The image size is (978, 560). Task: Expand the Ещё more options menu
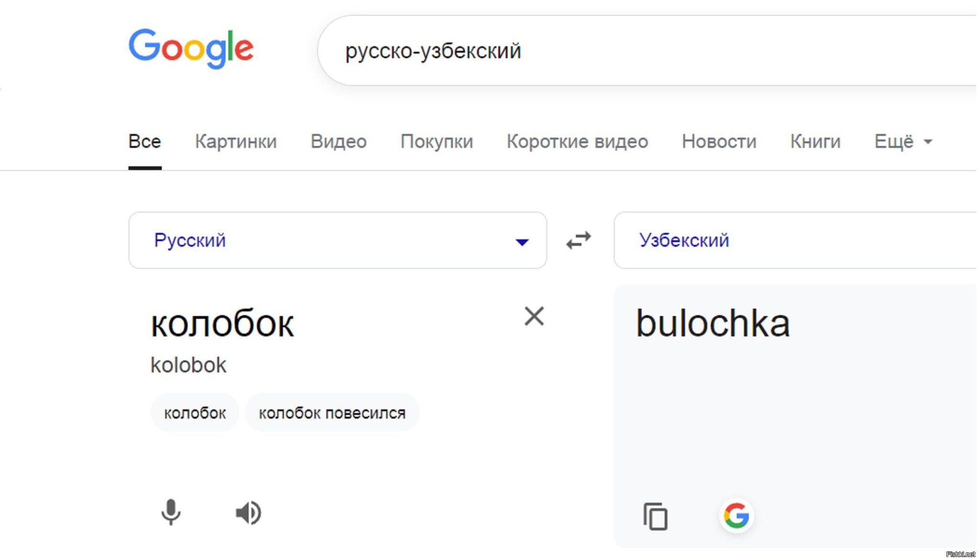[903, 141]
